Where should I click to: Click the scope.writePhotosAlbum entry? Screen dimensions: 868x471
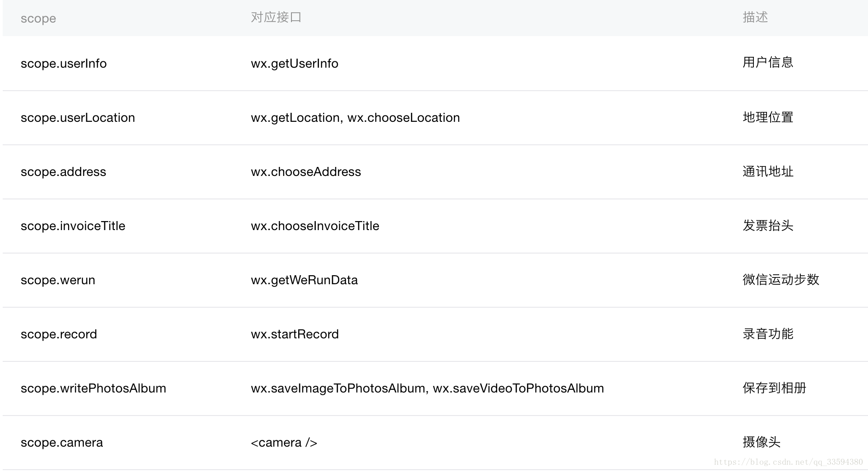93,388
